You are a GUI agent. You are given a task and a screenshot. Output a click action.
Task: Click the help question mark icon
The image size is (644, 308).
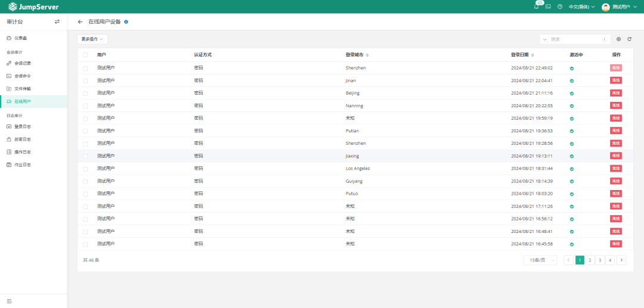pyautogui.click(x=560, y=7)
